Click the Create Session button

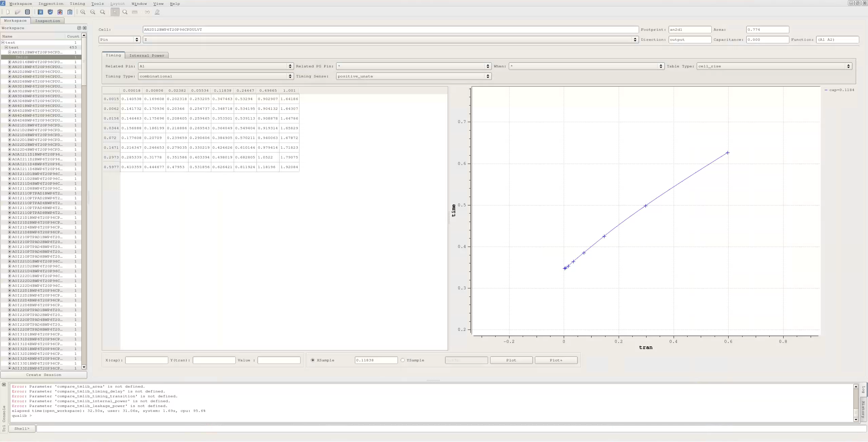(x=44, y=375)
